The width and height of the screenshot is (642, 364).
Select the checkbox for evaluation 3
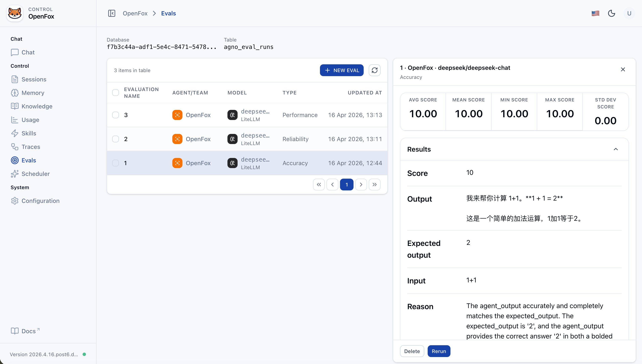click(x=116, y=115)
